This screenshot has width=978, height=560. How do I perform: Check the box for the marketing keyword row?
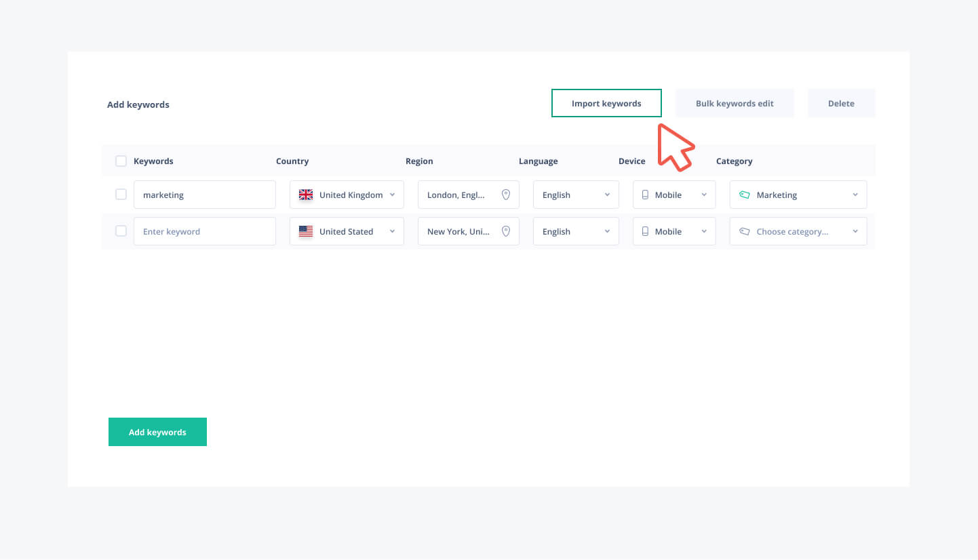tap(121, 195)
